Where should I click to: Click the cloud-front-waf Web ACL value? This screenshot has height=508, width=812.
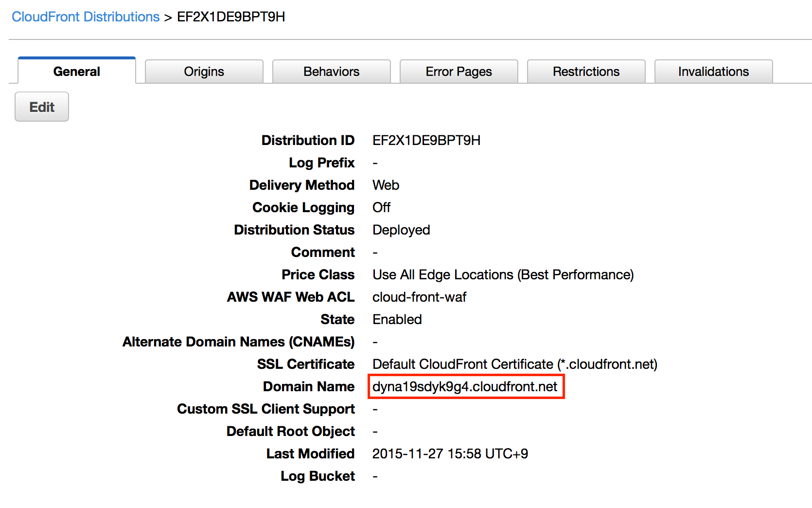pyautogui.click(x=419, y=297)
